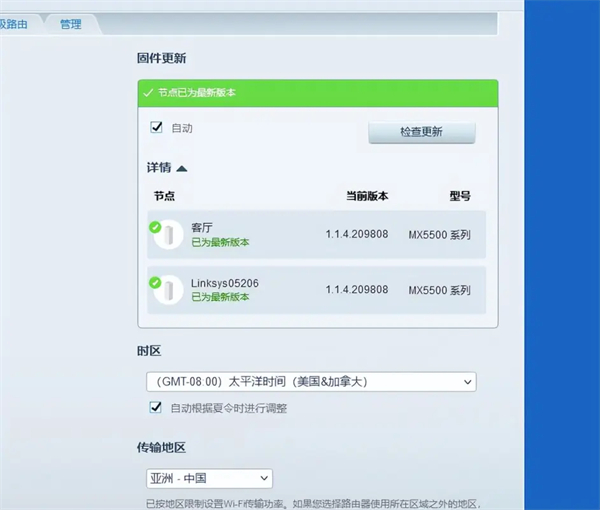600x510 pixels.
Task: Click the 节点 column header
Action: tap(164, 196)
